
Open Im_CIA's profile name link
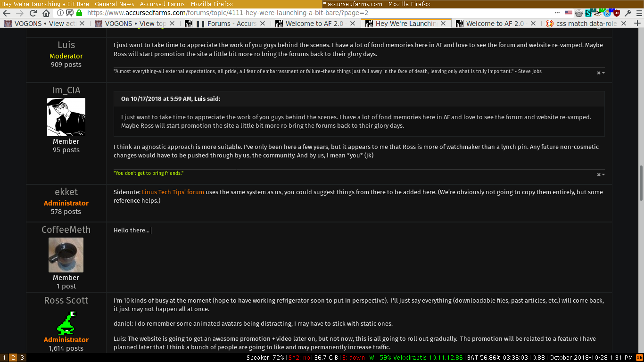click(66, 90)
